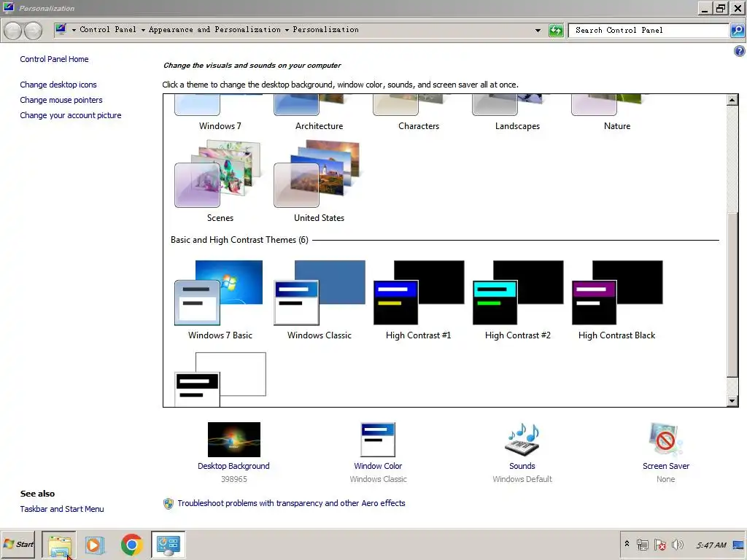
Task: Click the Screen Saver link text
Action: 665,466
